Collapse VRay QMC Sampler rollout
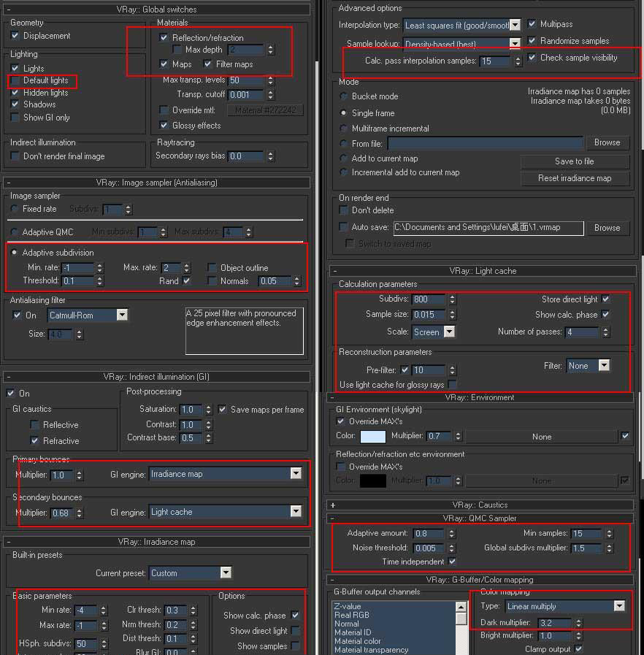Viewport: 644px width, 655px height. click(x=480, y=518)
